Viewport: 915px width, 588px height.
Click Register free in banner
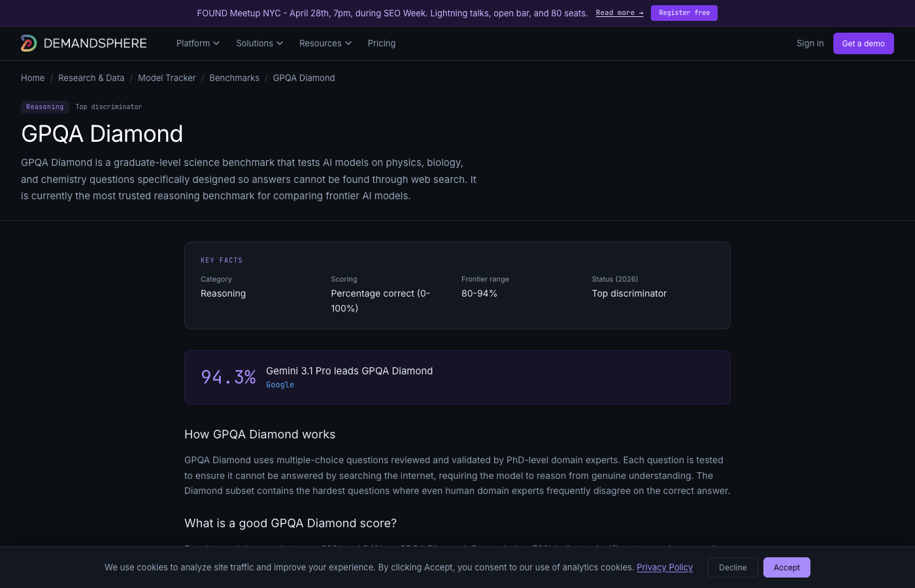pyautogui.click(x=684, y=13)
